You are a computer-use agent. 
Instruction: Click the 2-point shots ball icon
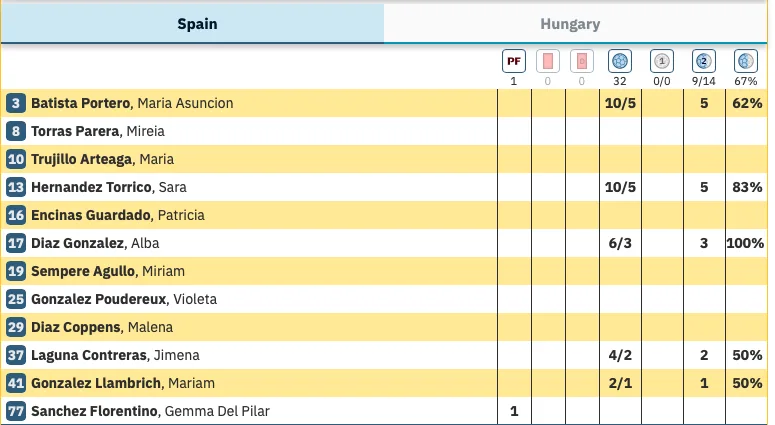[704, 61]
